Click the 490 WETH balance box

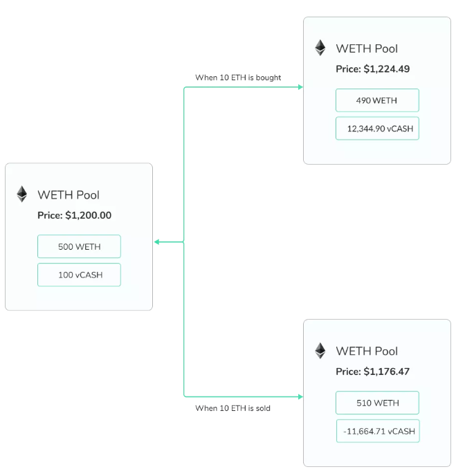(377, 100)
